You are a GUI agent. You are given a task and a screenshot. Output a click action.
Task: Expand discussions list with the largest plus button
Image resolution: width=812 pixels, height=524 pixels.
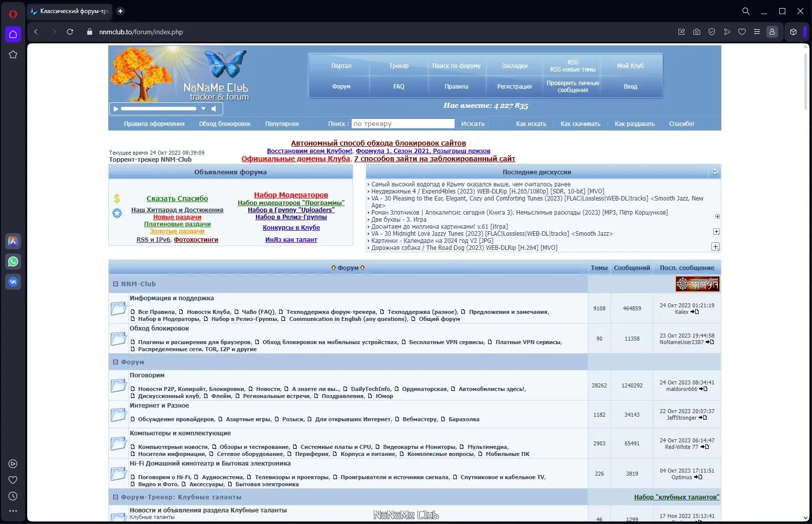click(x=715, y=247)
